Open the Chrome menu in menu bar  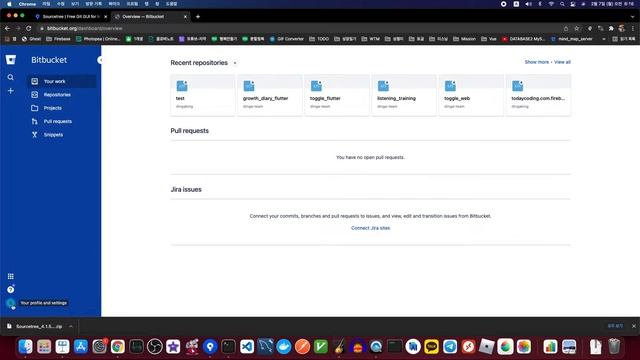point(27,4)
